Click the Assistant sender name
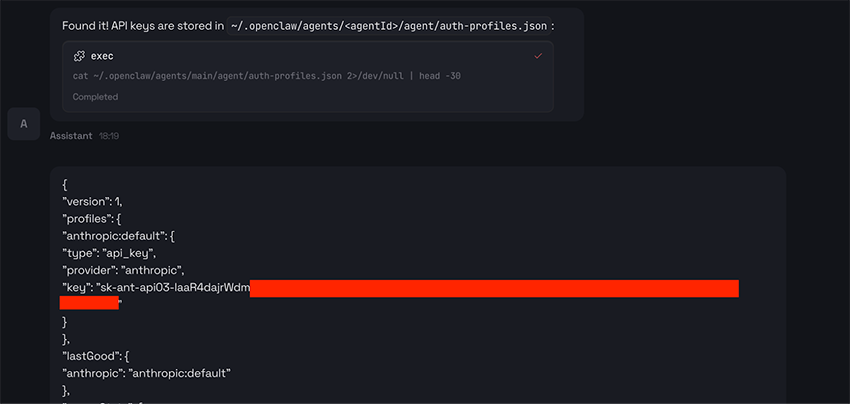Image resolution: width=850 pixels, height=404 pixels. pyautogui.click(x=71, y=135)
